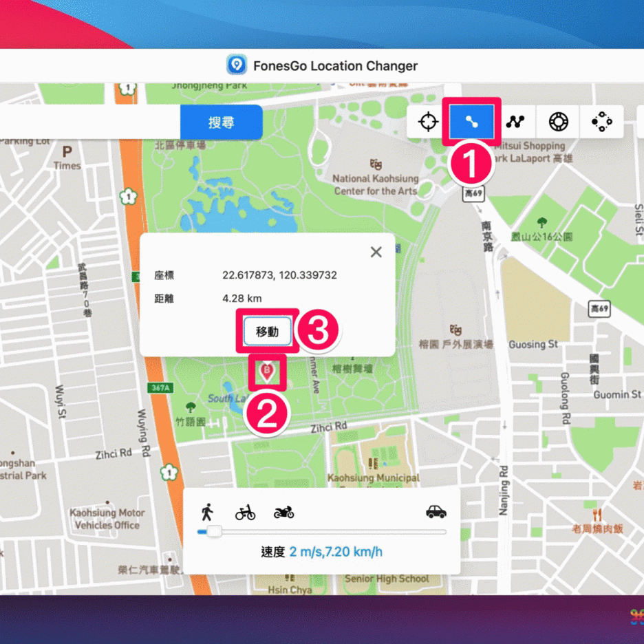
Task: Click the speed slider handle
Action: (214, 531)
